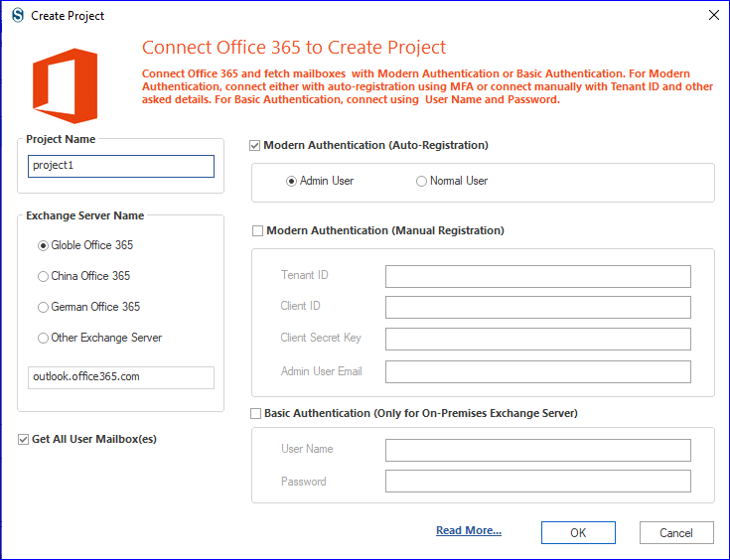Click the Tenant ID text box

click(x=538, y=276)
